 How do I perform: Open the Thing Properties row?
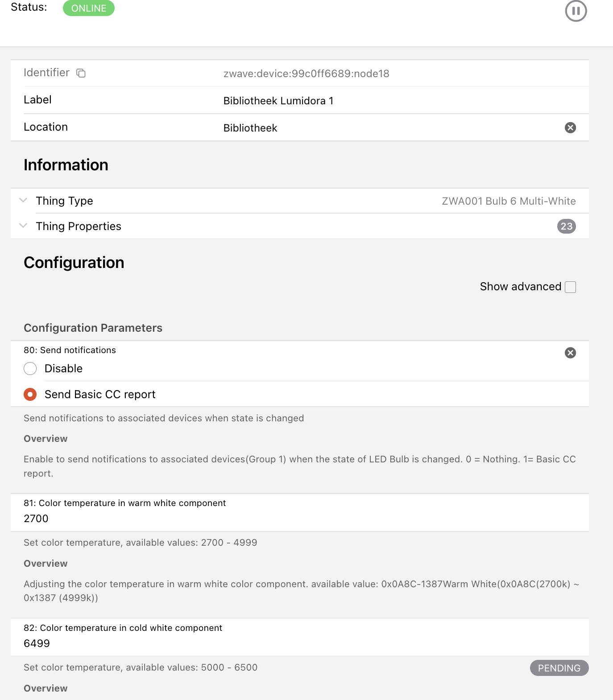(x=79, y=226)
